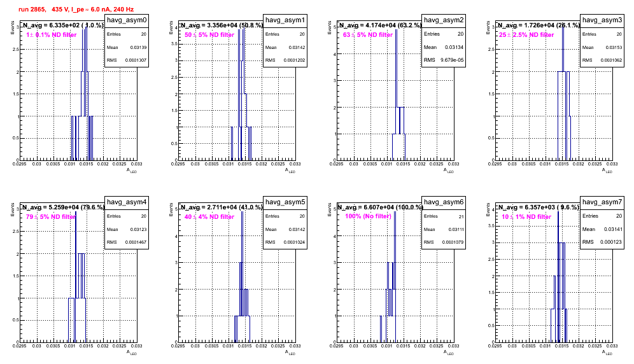
Task: Click the Events y-axis label of havg_asym0
Action: pos(11,27)
